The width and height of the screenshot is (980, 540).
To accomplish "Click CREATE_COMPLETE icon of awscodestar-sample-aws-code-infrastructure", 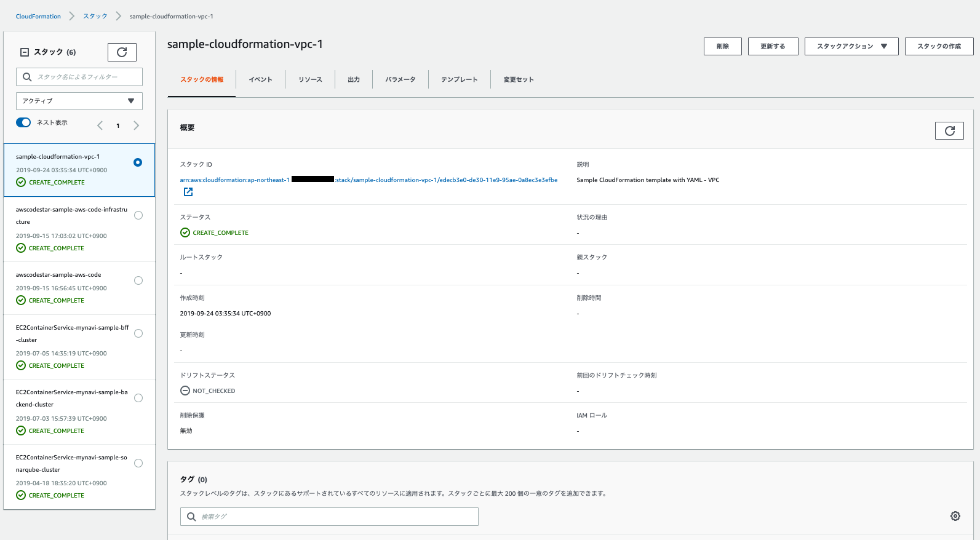I will point(21,248).
